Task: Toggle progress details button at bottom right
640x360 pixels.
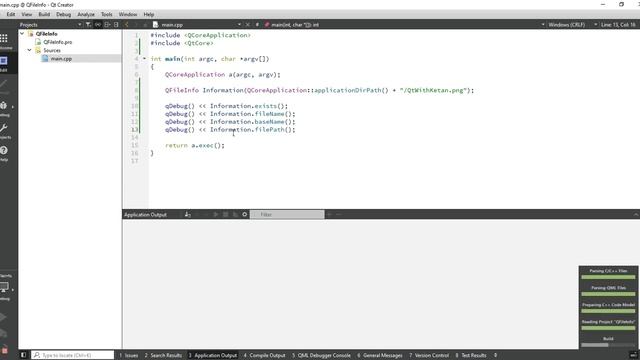Action: pos(633,355)
